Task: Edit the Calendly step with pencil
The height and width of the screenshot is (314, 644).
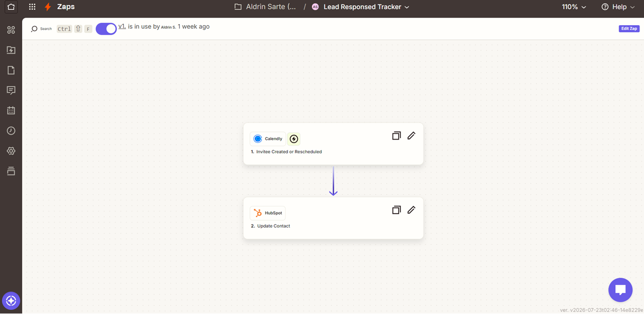Action: click(x=411, y=136)
